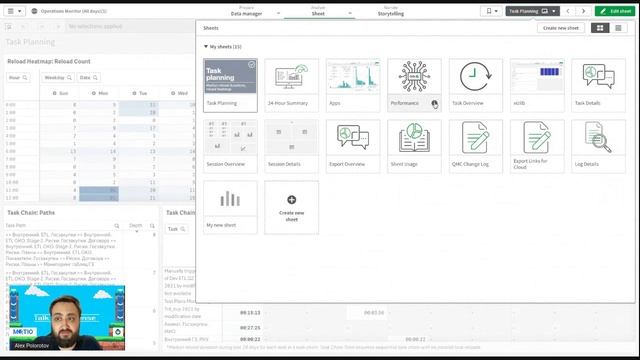
Task: Open the Apps sheet thumbnail
Action: [x=353, y=85]
